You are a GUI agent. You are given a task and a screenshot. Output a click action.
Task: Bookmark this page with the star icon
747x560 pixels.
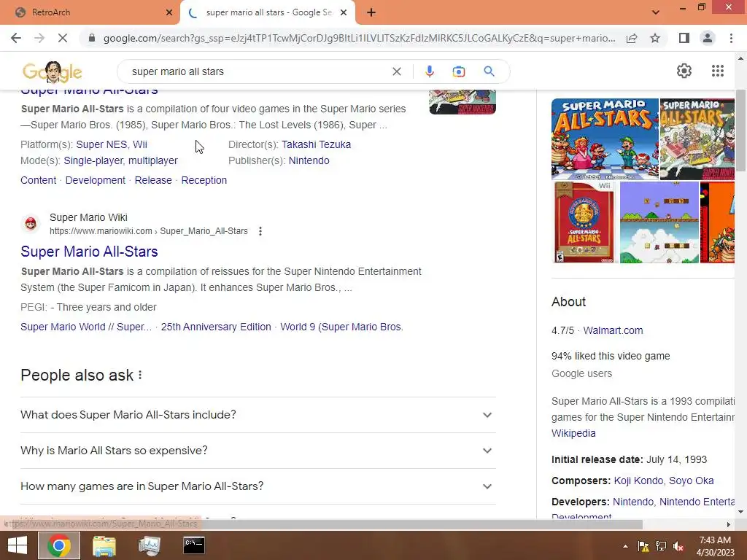[x=655, y=38]
